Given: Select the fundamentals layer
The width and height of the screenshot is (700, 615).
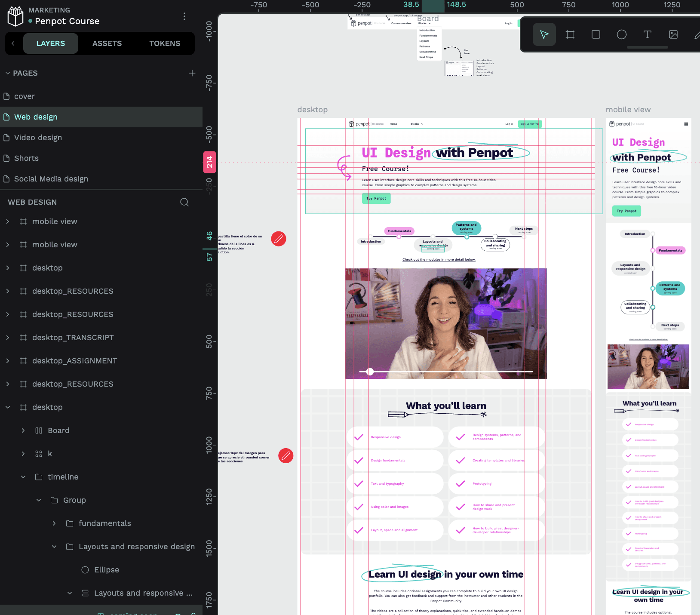Looking at the screenshot, I should [x=101, y=523].
